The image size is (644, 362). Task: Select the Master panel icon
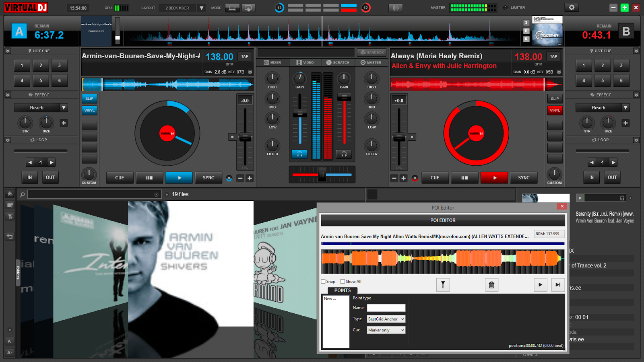[x=372, y=62]
